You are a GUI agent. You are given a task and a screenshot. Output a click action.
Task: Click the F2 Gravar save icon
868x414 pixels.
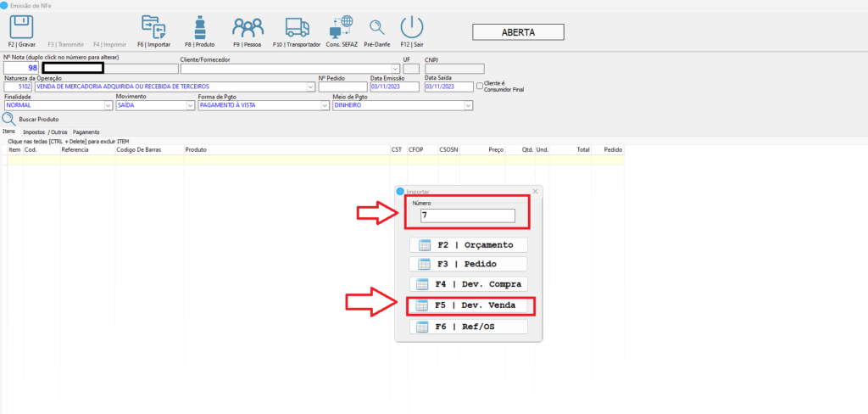(22, 26)
